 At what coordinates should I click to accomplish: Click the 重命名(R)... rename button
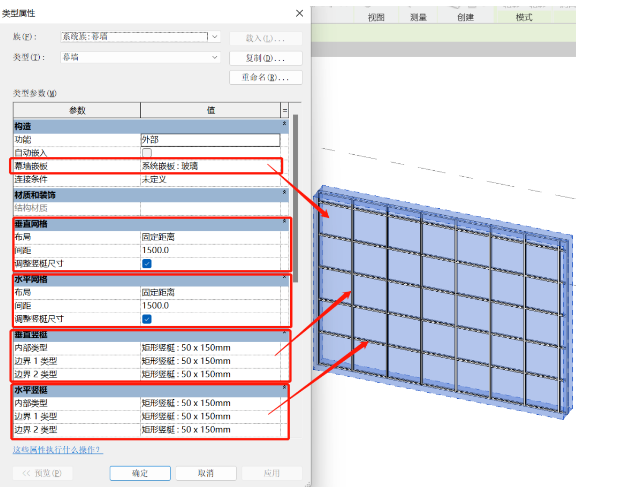[x=265, y=77]
